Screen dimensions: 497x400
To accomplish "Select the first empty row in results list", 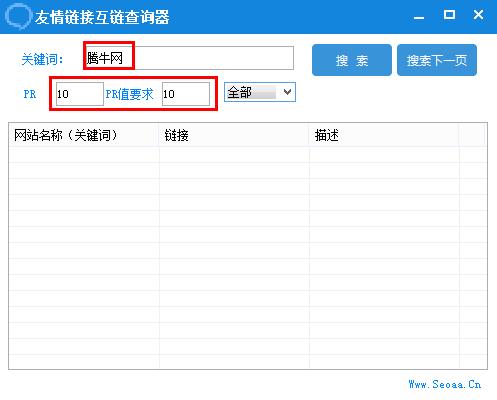I will (248, 155).
